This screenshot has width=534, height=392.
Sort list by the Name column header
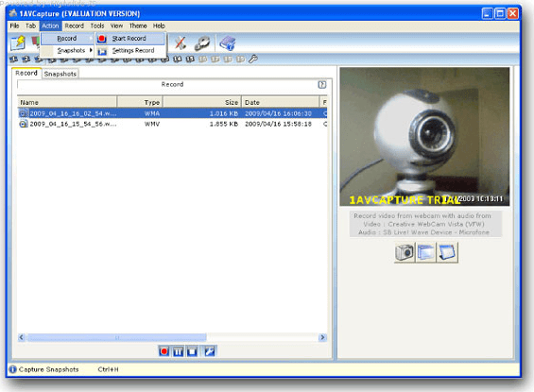[x=67, y=102]
